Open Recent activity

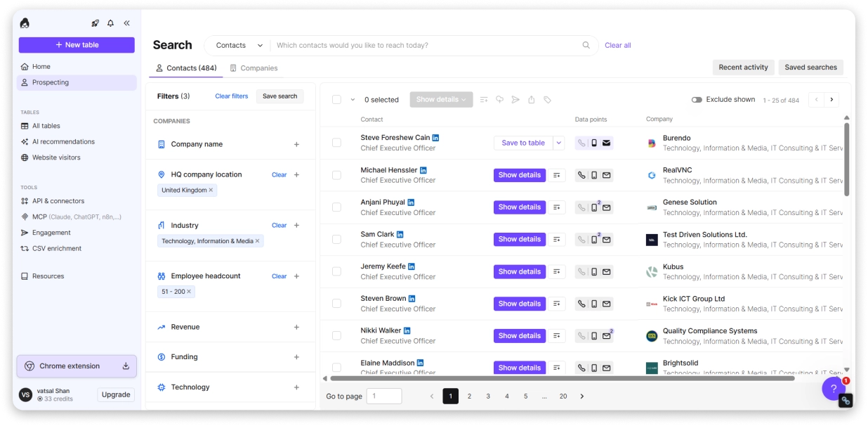coord(743,67)
